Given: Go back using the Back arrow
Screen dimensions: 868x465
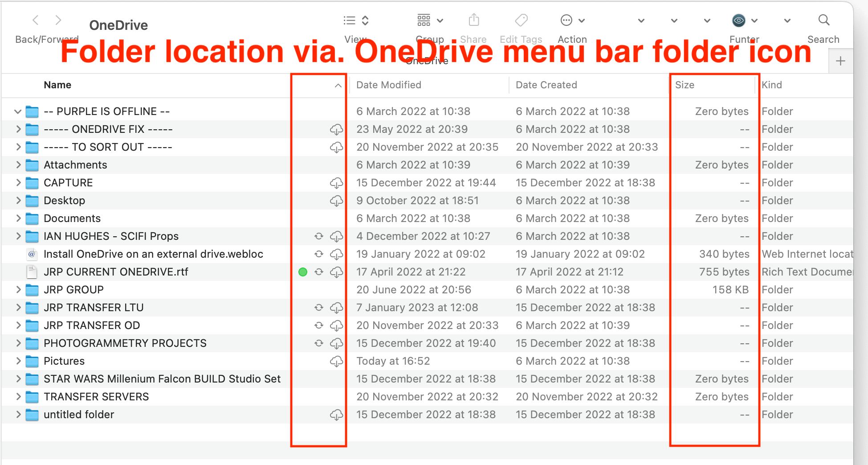Looking at the screenshot, I should coord(36,20).
